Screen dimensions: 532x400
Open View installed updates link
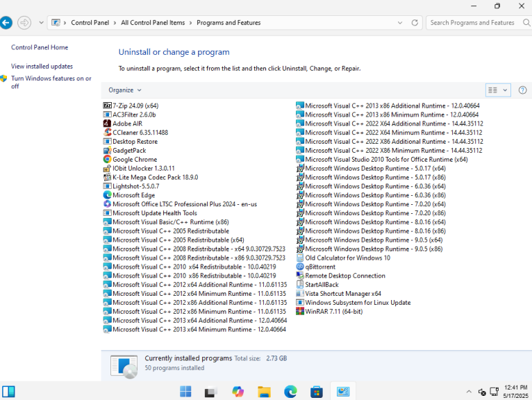point(42,66)
